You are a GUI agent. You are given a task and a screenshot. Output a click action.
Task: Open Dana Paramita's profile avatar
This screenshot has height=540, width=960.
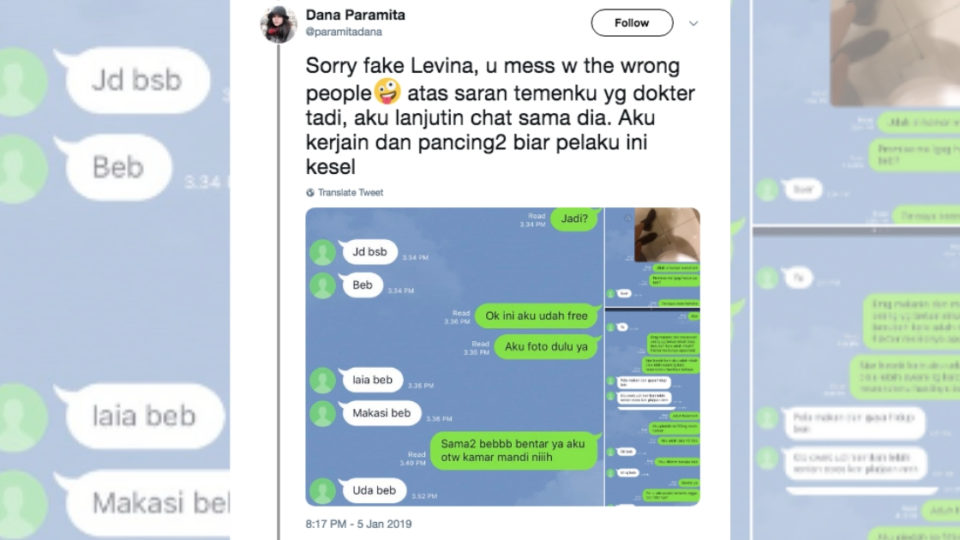(279, 25)
